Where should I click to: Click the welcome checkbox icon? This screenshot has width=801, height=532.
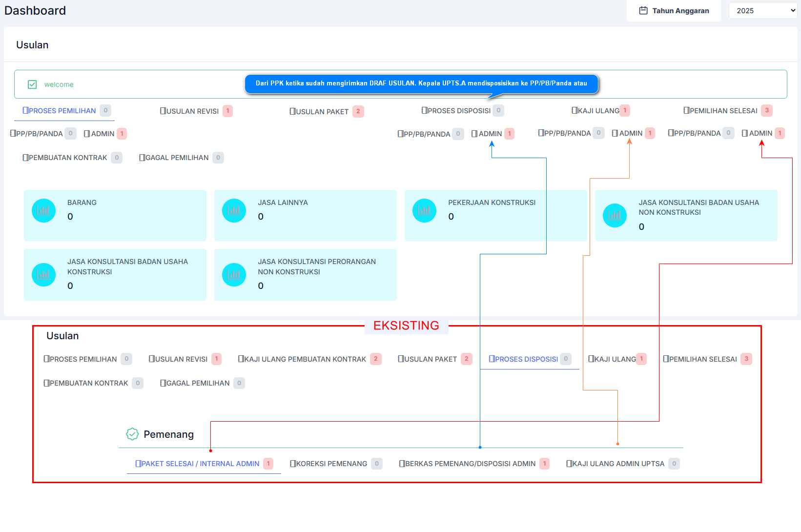click(32, 84)
